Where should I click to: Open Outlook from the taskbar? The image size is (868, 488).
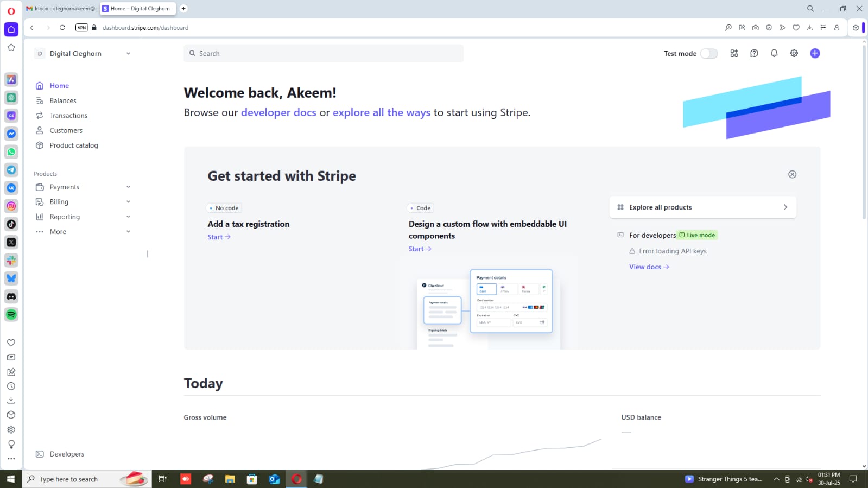pos(274,479)
